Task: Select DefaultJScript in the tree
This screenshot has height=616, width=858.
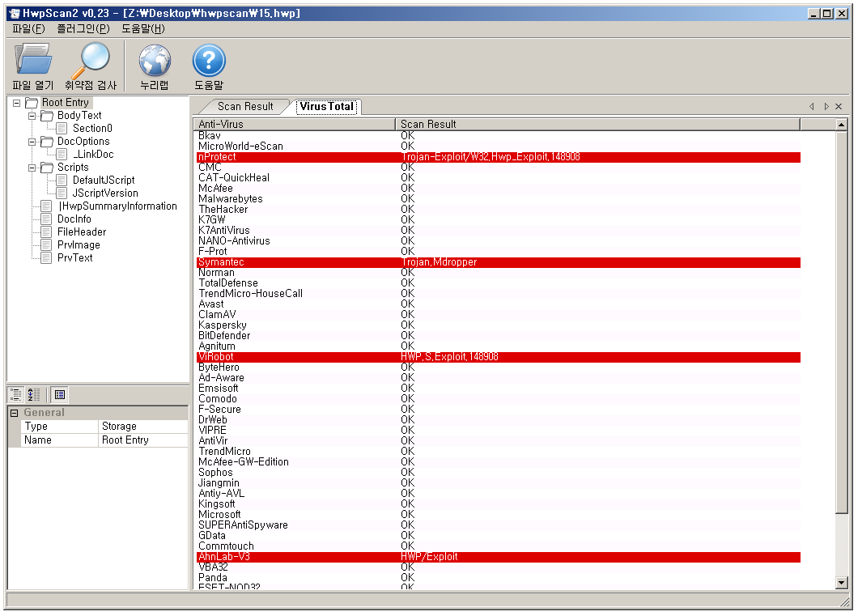Action: [103, 181]
